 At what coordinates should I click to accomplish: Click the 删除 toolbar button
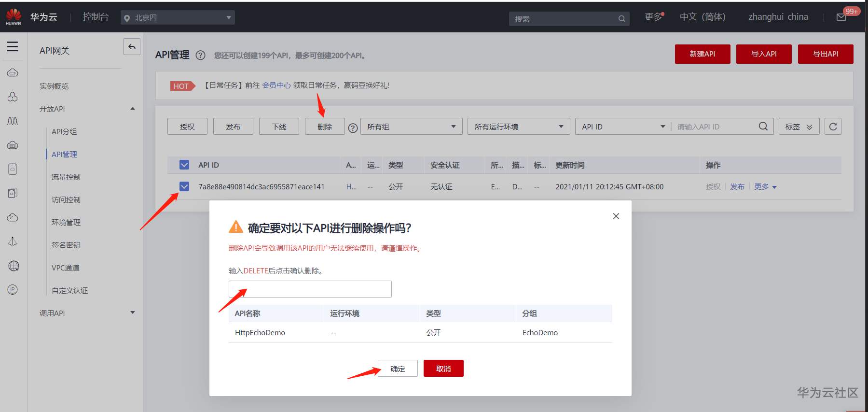point(325,127)
